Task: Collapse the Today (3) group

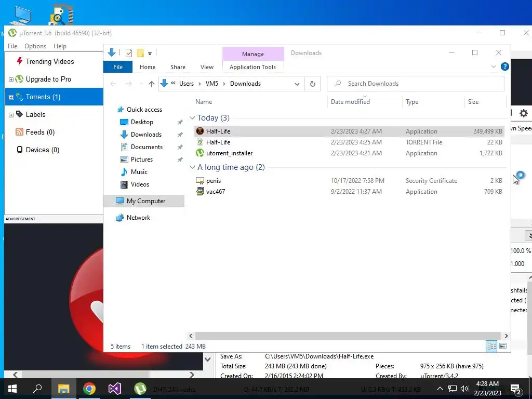Action: [192, 118]
